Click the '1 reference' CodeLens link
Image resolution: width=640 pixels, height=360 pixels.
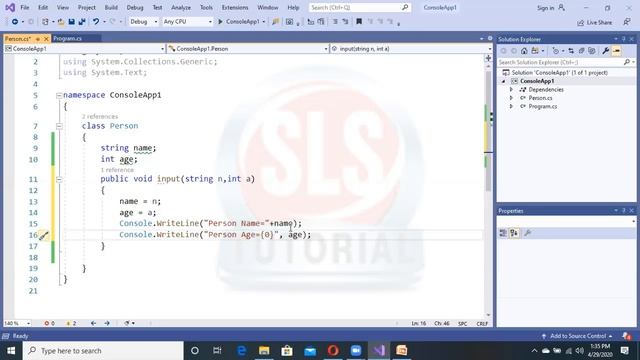pos(117,170)
